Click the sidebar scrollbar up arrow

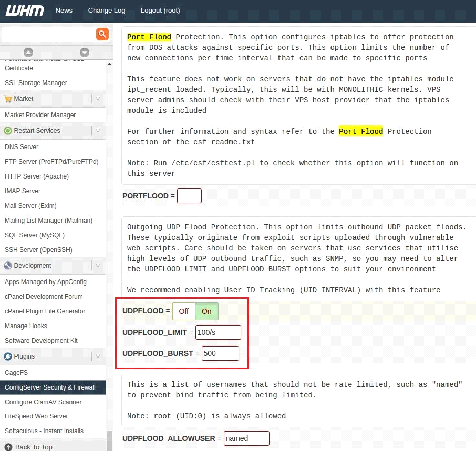pos(110,64)
